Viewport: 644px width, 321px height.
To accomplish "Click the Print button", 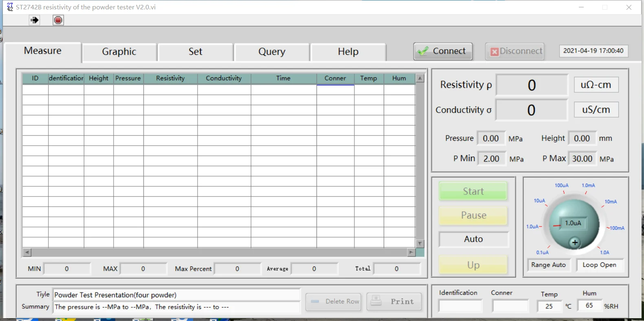I will [x=394, y=301].
